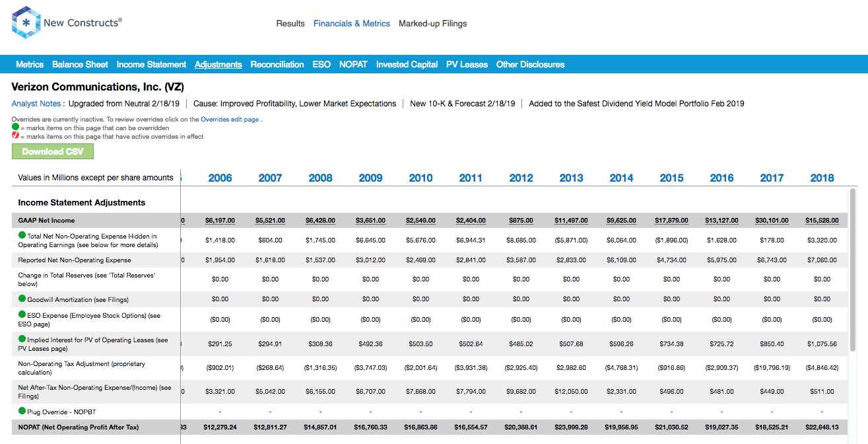Viewport: 868px width, 444px height.
Task: Click the Income Statement Adjustments heading
Action: pos(82,202)
